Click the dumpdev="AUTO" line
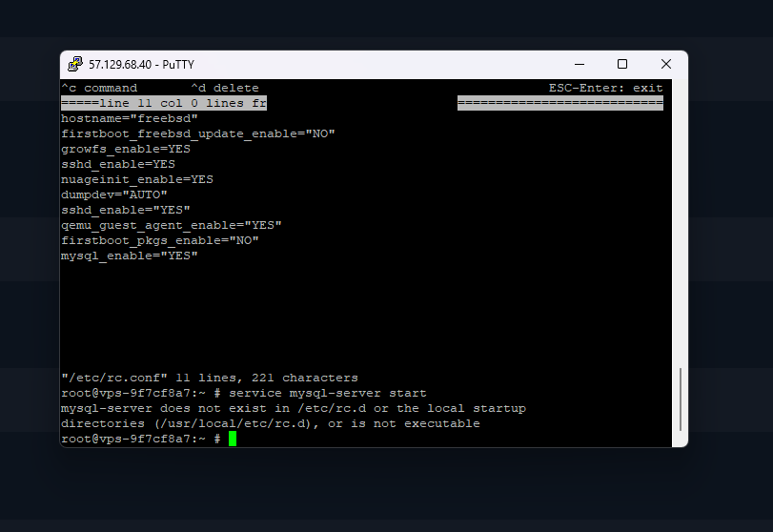The image size is (773, 532). pyautogui.click(x=114, y=194)
